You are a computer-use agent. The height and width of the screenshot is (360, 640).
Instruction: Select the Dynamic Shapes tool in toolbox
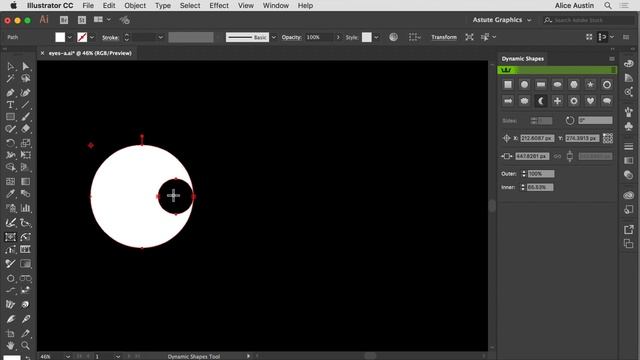tap(10, 237)
